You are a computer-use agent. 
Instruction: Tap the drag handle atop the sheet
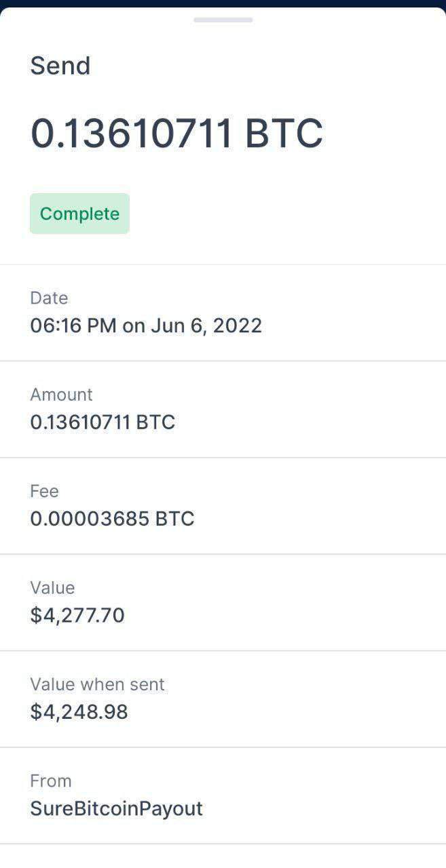tap(223, 20)
